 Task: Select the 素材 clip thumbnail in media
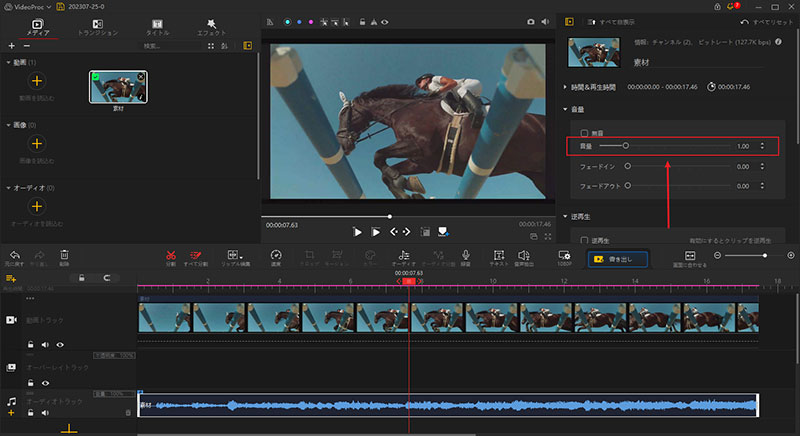pos(118,87)
